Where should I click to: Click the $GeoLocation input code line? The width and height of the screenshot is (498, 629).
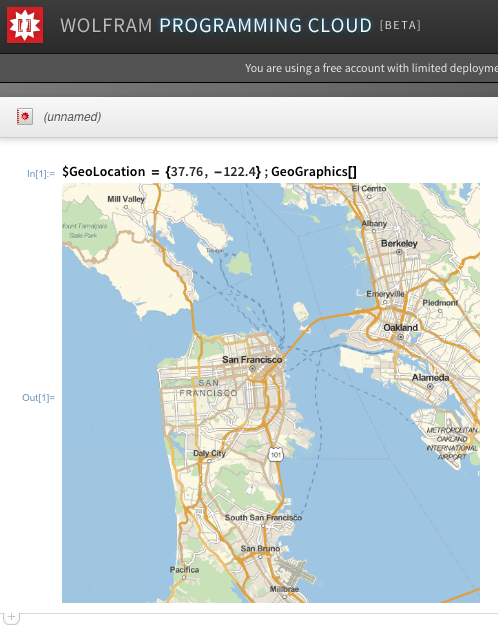tap(209, 172)
